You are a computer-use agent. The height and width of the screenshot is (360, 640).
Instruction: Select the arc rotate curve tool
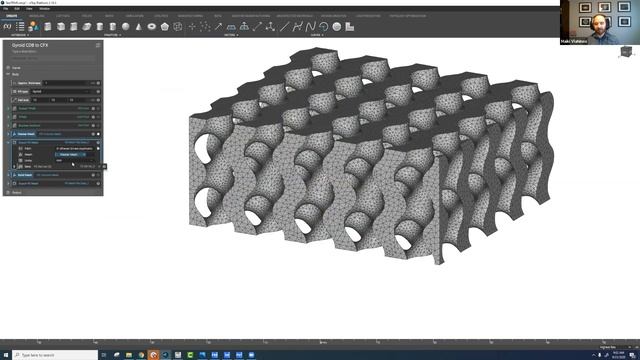pyautogui.click(x=324, y=27)
